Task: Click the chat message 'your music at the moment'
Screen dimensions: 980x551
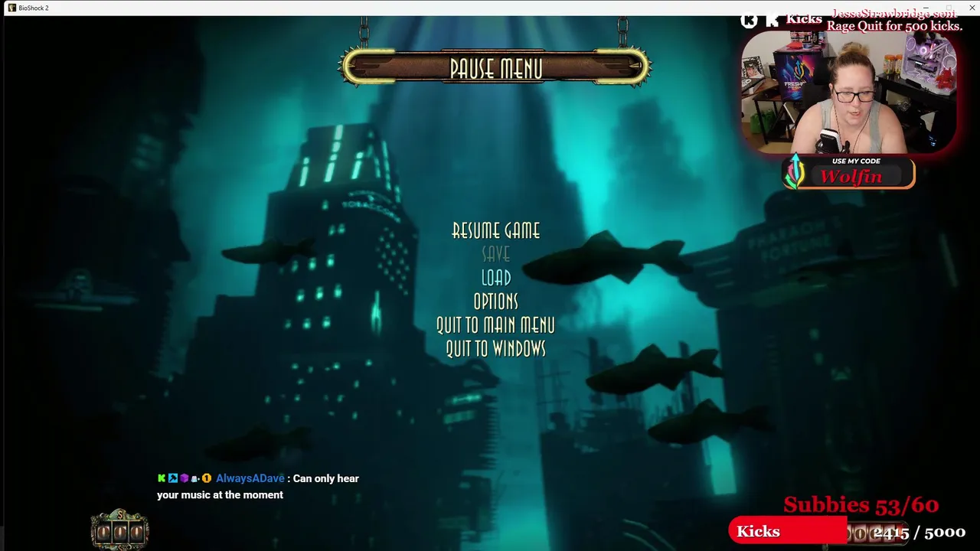Action: coord(220,495)
